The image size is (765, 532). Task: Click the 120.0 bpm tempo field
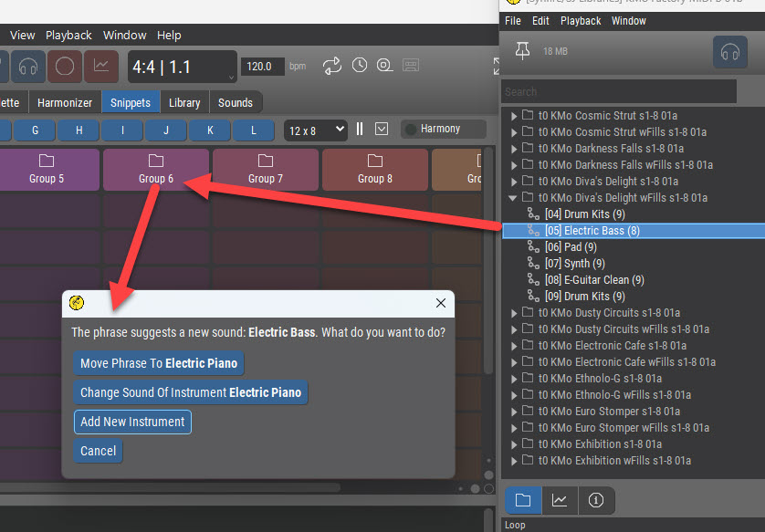click(262, 67)
